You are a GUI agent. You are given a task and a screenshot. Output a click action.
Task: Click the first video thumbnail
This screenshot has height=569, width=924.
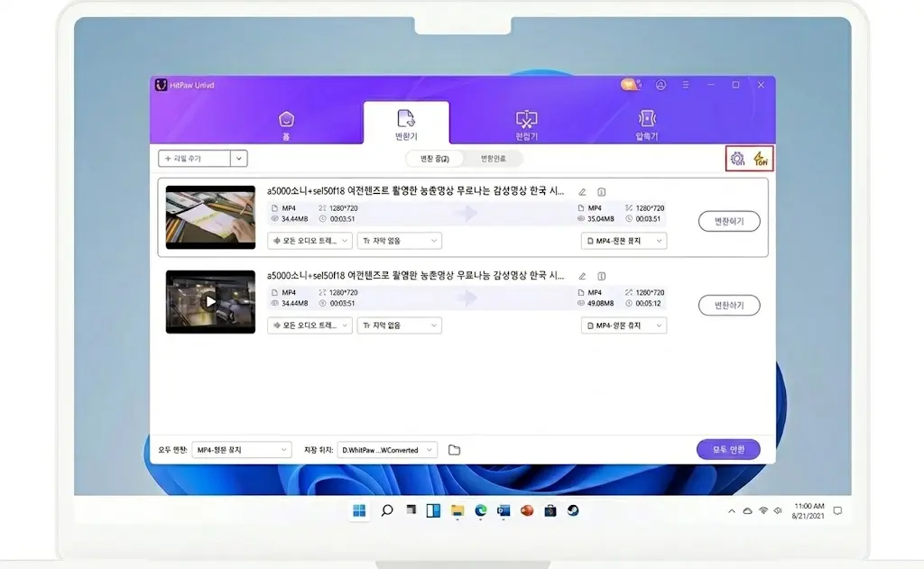[x=210, y=217]
